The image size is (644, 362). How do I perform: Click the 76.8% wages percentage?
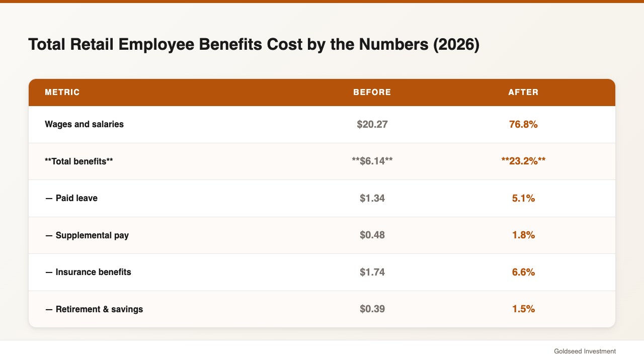[x=523, y=124]
